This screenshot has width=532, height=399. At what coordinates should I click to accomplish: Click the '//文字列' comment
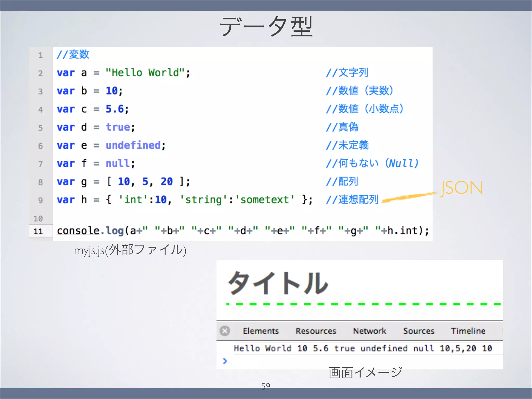pos(347,73)
